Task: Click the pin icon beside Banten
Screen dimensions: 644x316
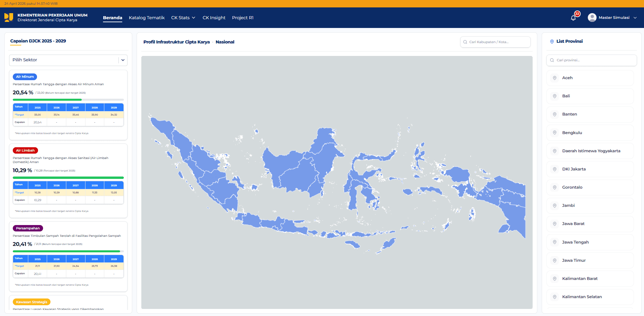Action: pos(554,114)
